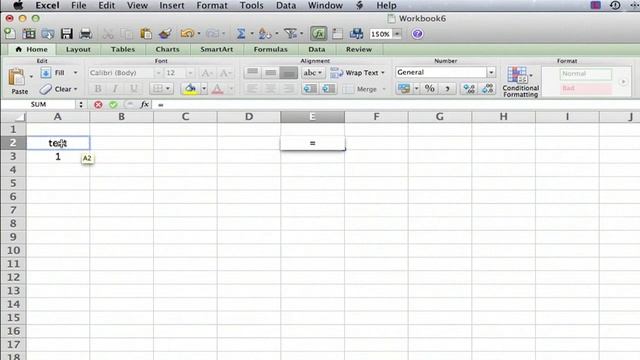Click the SUM name box field
This screenshot has width=640, height=360.
(x=38, y=104)
